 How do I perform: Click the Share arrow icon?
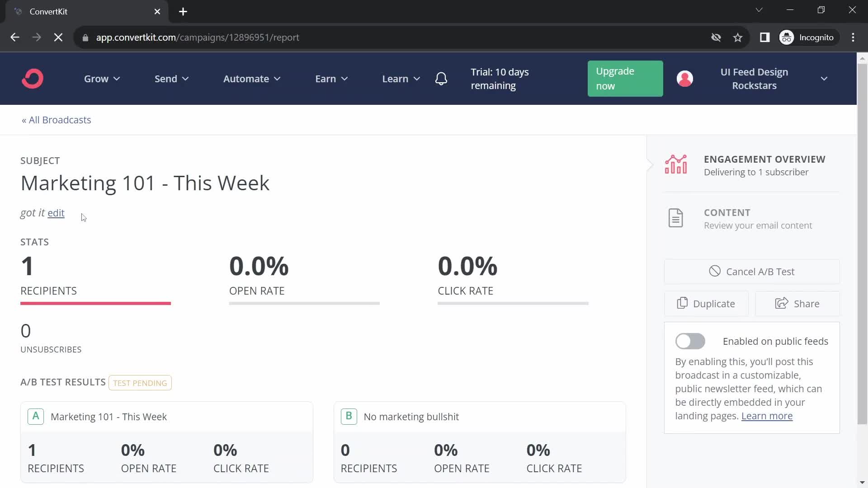click(x=782, y=303)
